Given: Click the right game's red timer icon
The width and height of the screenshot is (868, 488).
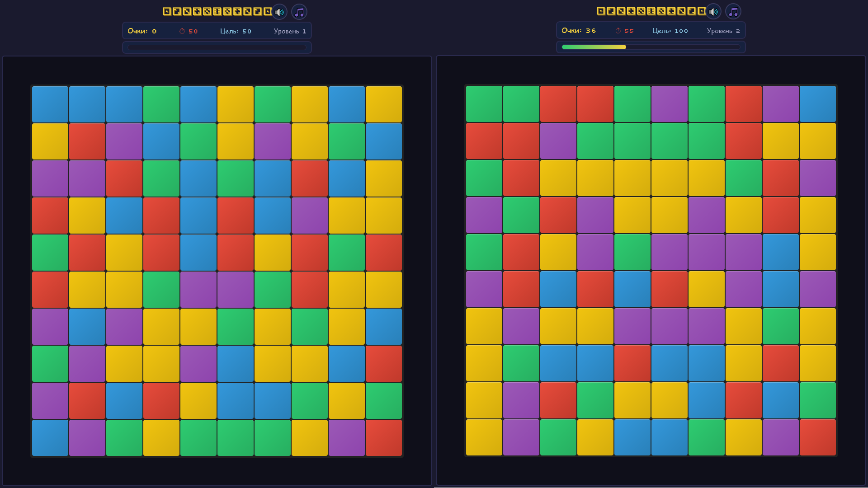Looking at the screenshot, I should tap(618, 31).
